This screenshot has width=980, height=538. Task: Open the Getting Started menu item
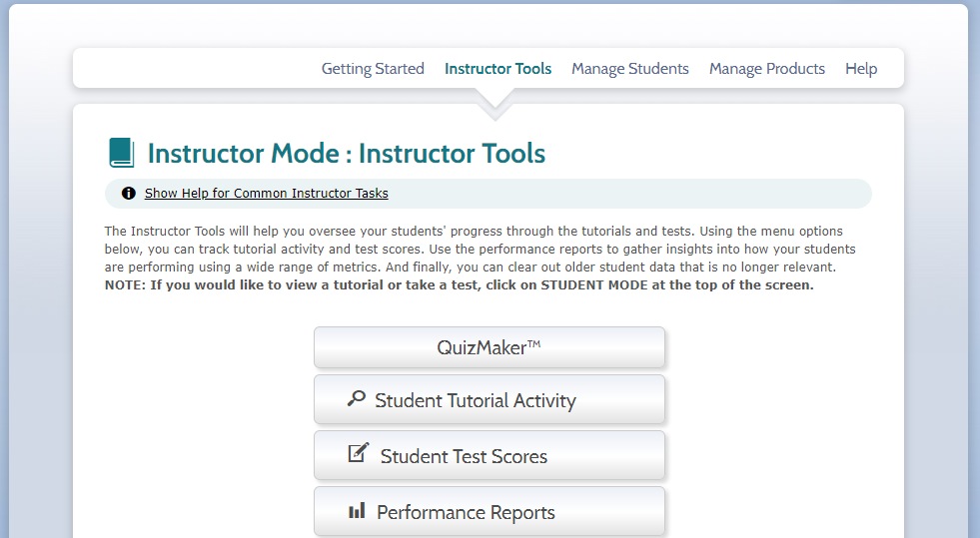click(373, 69)
